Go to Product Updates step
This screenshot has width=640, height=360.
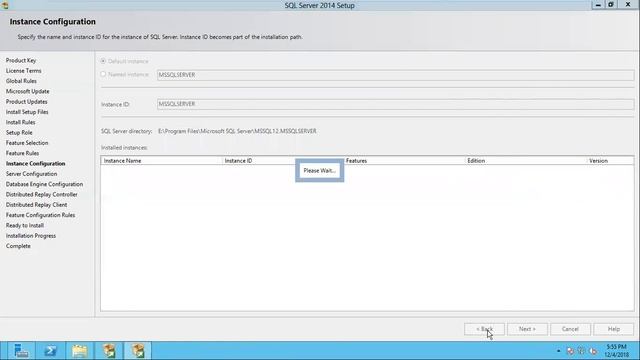coord(27,102)
